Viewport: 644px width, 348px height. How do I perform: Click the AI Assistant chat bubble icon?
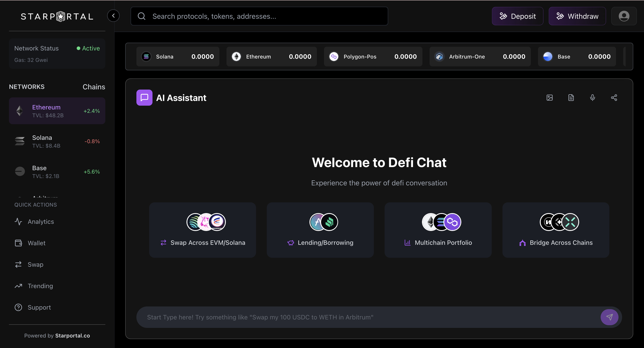tap(144, 98)
